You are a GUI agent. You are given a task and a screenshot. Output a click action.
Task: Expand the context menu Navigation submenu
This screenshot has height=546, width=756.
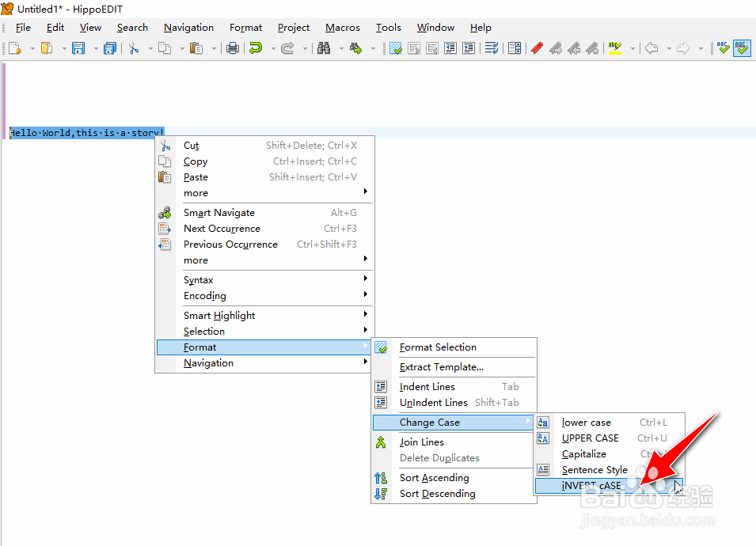264,363
